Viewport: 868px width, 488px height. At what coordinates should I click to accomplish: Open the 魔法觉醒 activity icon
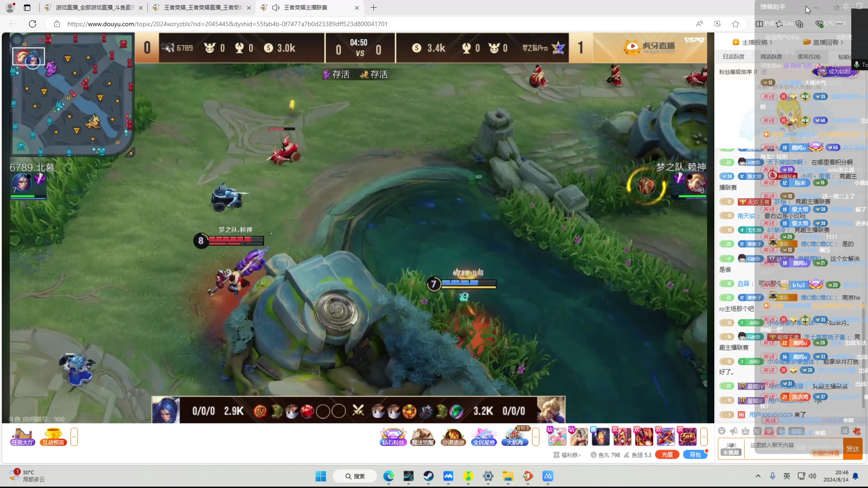(423, 436)
